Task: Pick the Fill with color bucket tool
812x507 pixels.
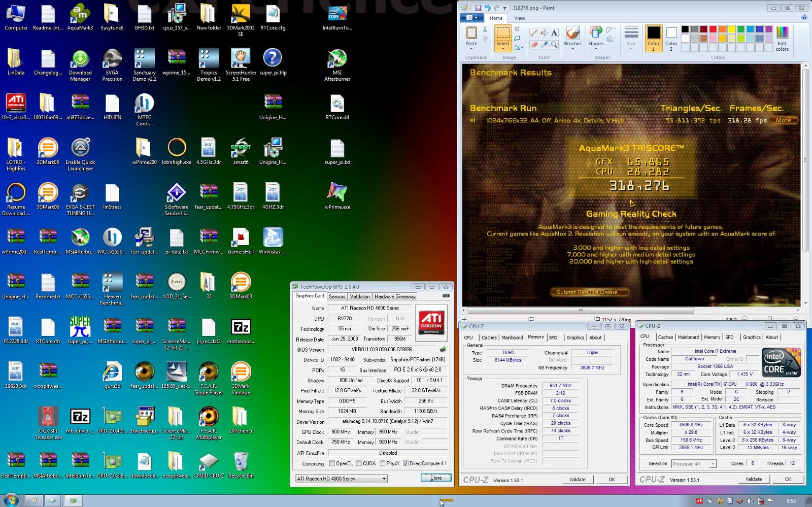Action: (544, 33)
